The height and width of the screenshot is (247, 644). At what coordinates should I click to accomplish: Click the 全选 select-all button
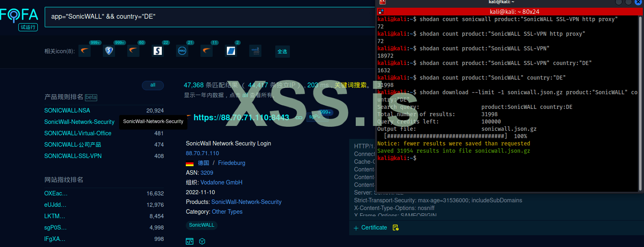click(x=282, y=51)
